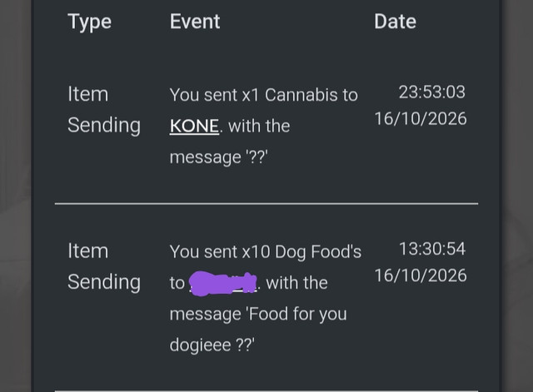Click blurred background outside the log panel
This screenshot has width=533, height=392.
(x=15, y=196)
